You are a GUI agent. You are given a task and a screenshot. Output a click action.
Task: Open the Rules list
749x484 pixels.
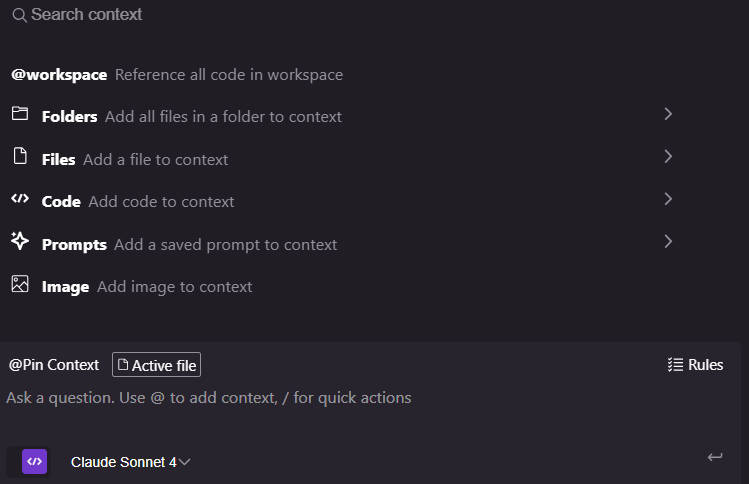coord(695,365)
